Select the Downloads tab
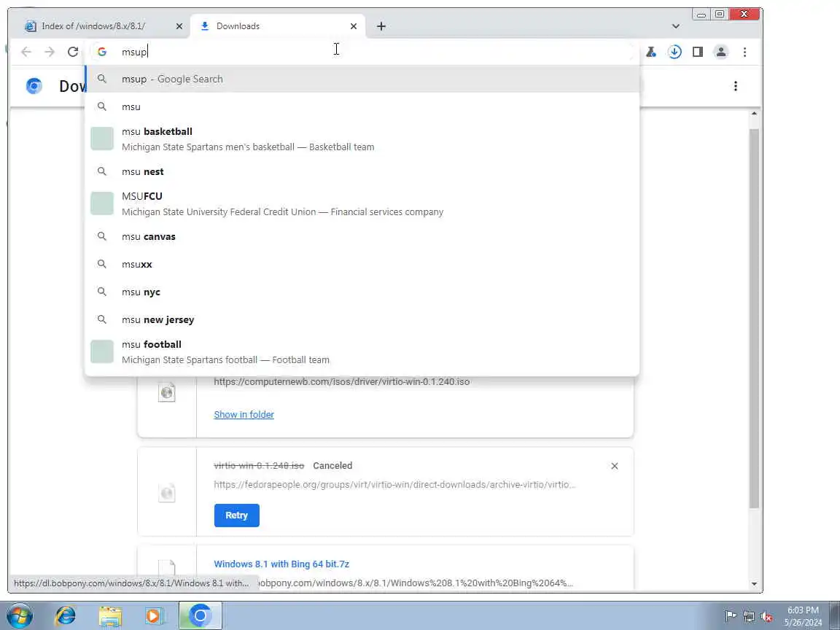This screenshot has height=630, width=840. tap(278, 26)
